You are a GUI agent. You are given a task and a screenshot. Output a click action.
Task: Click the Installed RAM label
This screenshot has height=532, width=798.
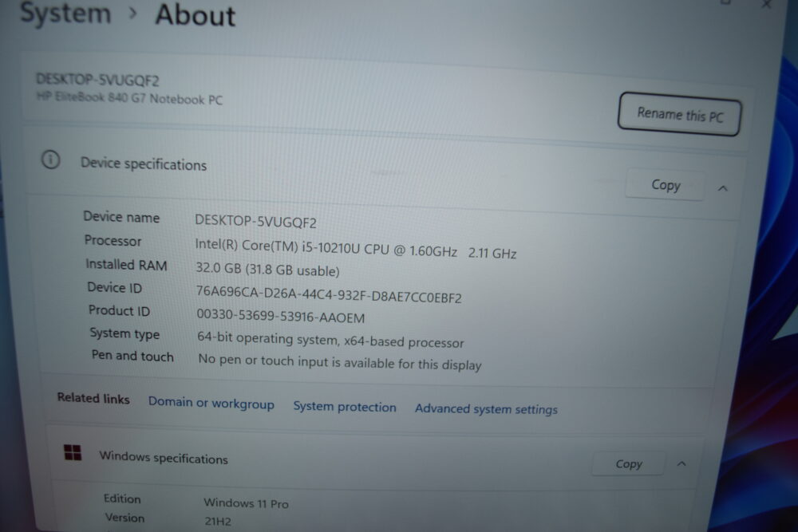tap(126, 265)
